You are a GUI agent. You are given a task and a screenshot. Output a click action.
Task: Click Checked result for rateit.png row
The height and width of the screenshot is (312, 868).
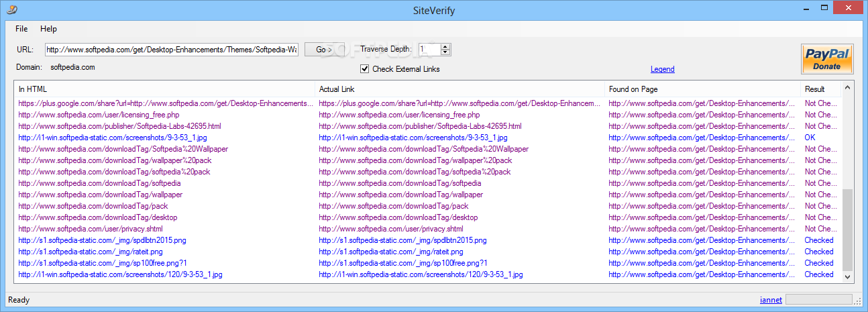point(819,252)
